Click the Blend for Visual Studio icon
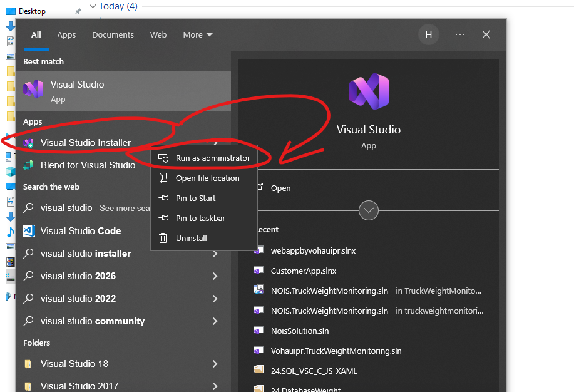The image size is (574, 392). point(29,165)
